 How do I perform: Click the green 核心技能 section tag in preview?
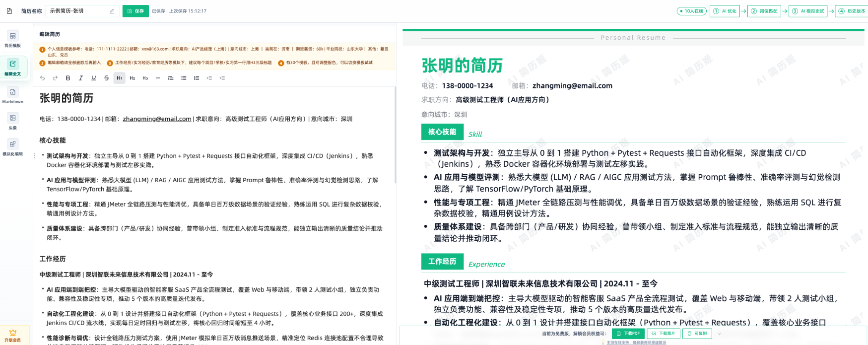point(442,132)
